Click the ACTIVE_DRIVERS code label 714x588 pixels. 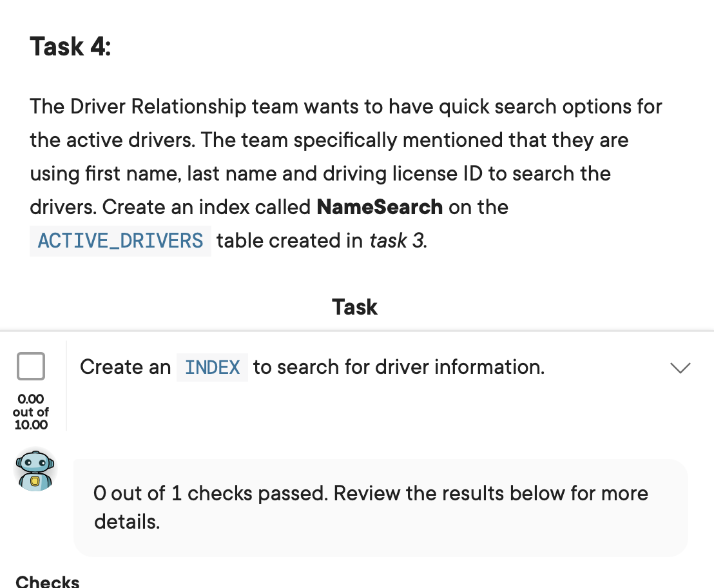(121, 241)
